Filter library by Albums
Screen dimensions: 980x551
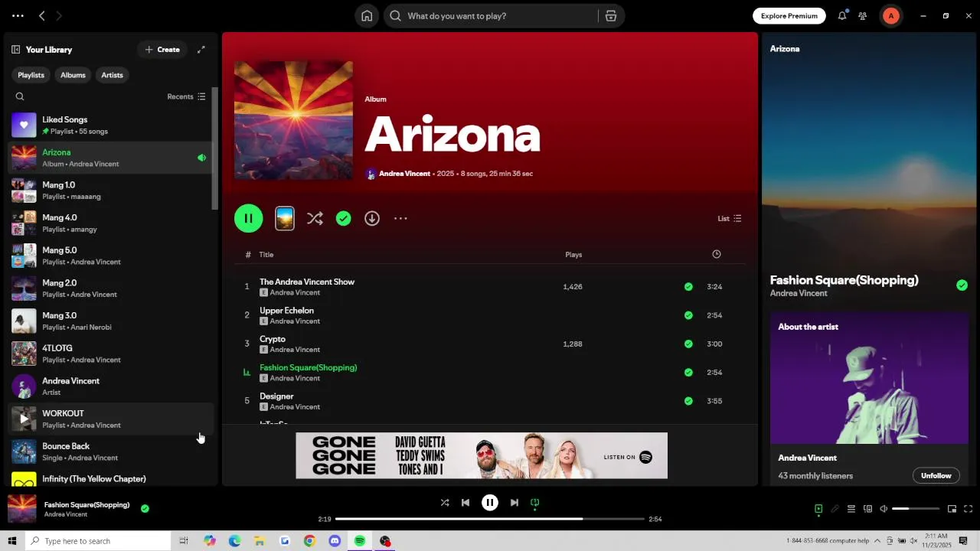pyautogui.click(x=73, y=75)
